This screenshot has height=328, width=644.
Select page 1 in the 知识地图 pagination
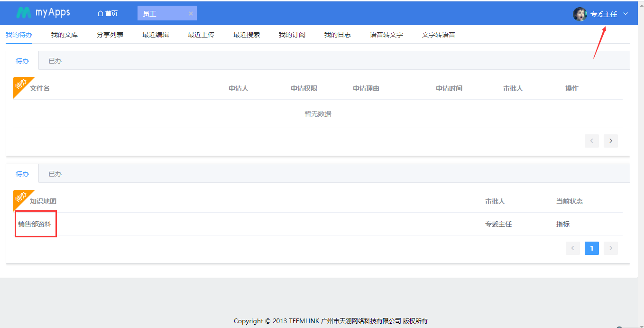(591, 248)
